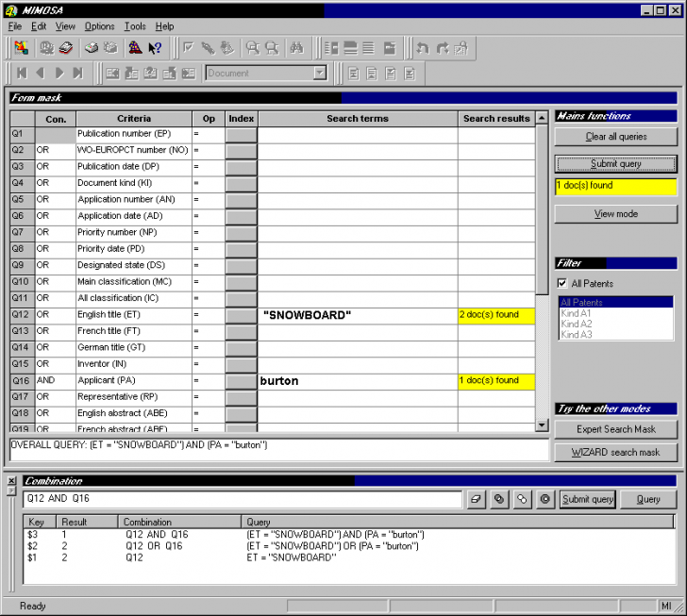
Task: Jump to last document arrow
Action: point(78,74)
